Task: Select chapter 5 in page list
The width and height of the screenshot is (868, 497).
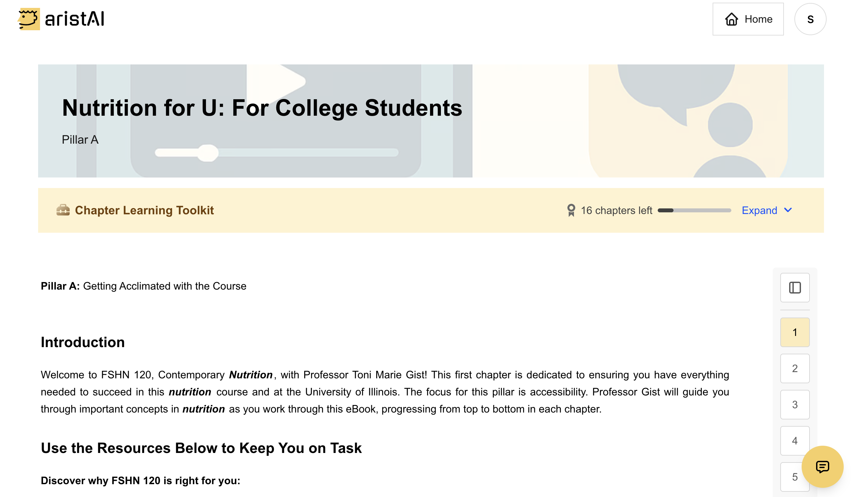Action: pos(795,477)
